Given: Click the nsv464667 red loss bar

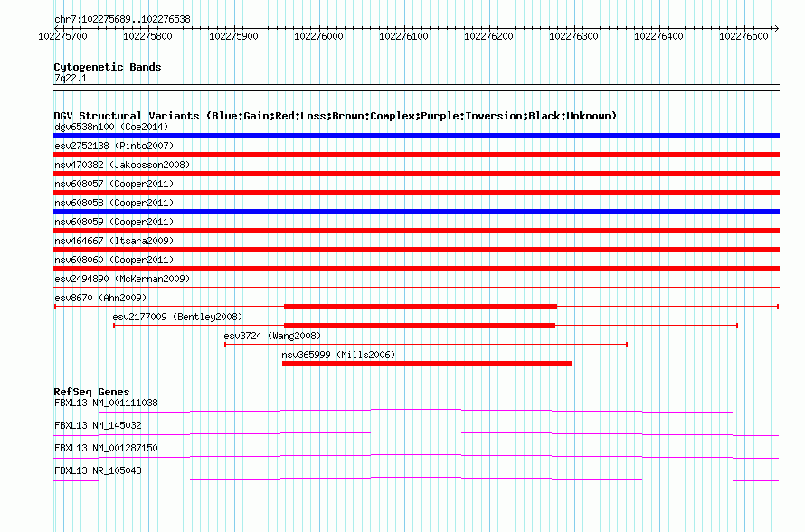Looking at the screenshot, I should (416, 250).
